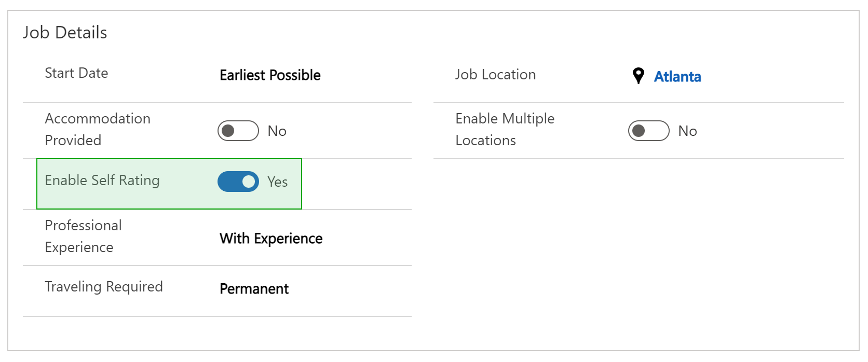Turn on the Accommodation Provided toggle
Image resolution: width=868 pixels, height=362 pixels.
(x=238, y=131)
